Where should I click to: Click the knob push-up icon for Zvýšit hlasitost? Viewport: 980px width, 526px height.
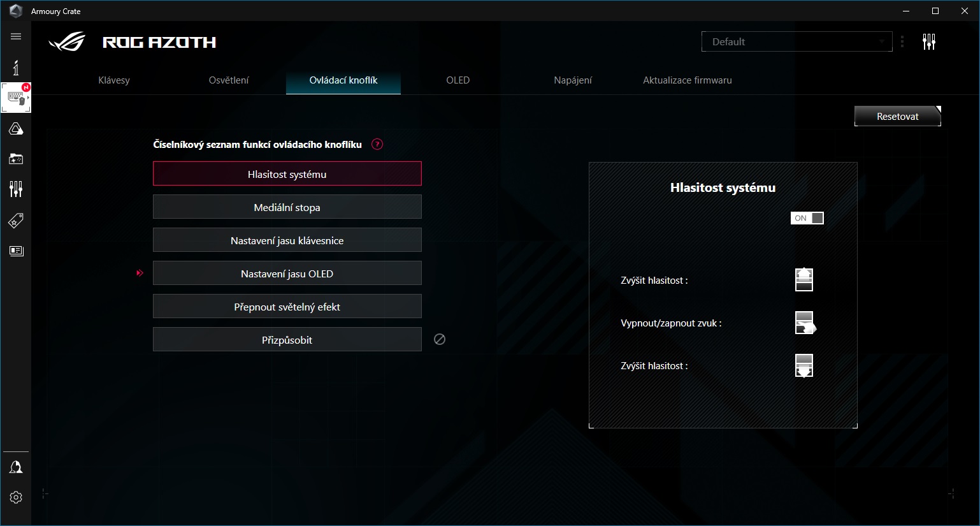click(804, 279)
